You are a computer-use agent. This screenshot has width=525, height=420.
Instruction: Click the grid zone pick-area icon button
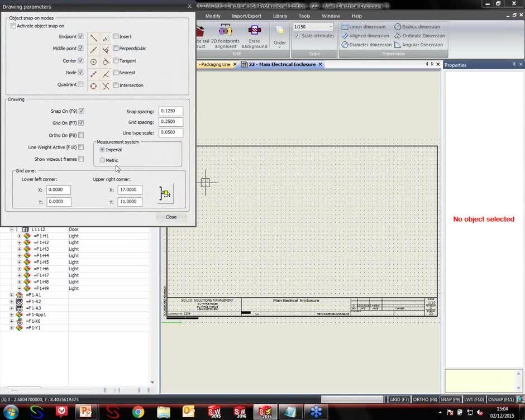[165, 194]
